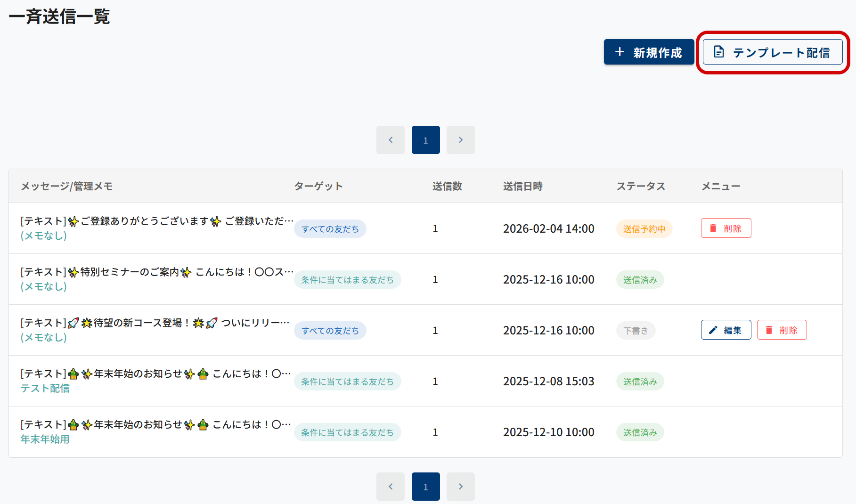Go to next page in top pagination
Screen dimensions: 856x504
[460, 140]
